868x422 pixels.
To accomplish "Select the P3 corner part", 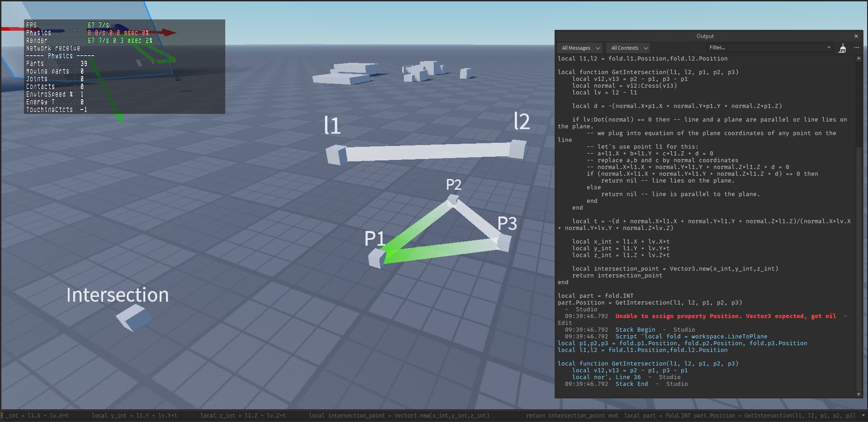I will (x=503, y=242).
